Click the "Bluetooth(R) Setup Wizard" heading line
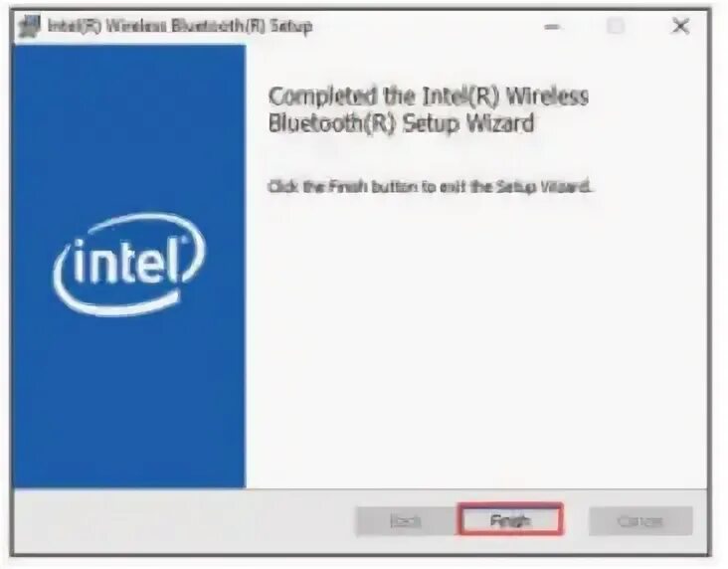 pos(401,123)
